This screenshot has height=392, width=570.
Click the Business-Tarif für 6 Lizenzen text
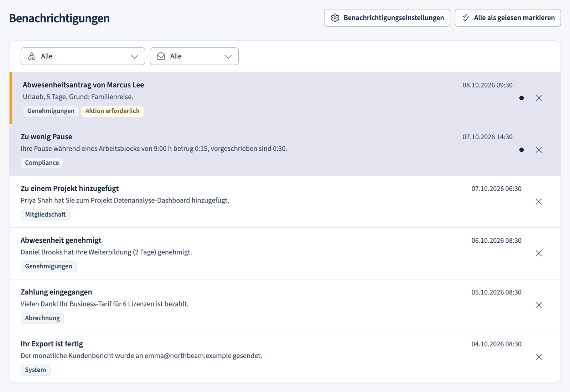coord(104,304)
